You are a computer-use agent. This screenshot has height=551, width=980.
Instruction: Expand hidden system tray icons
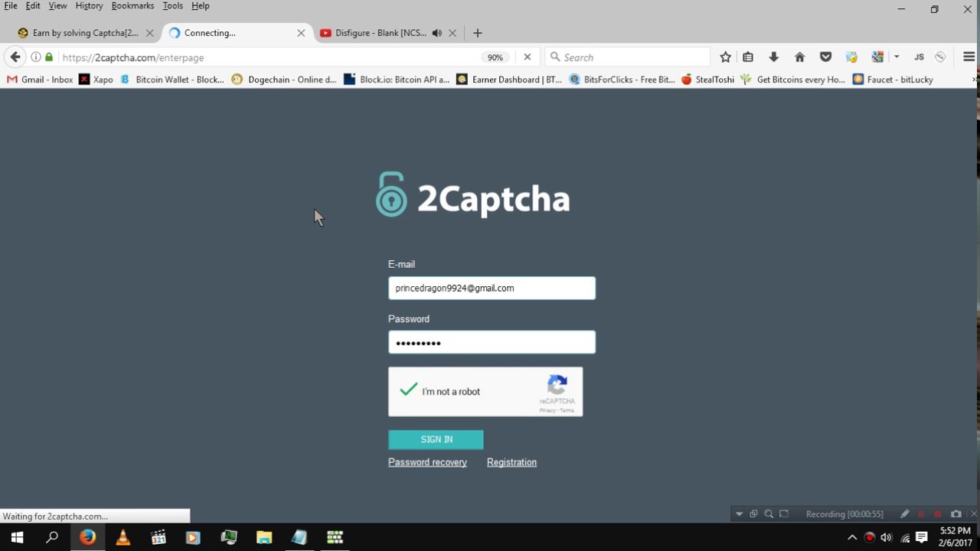[x=852, y=537]
